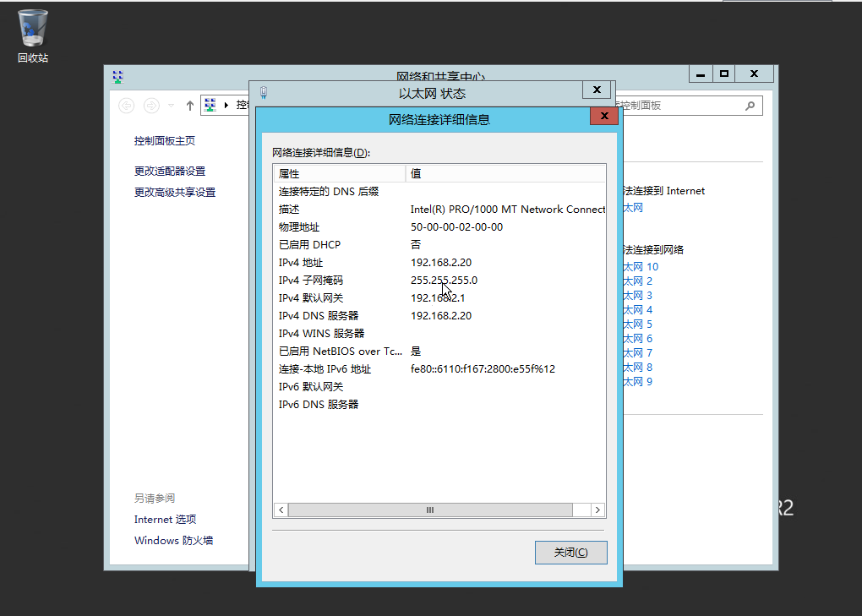Click the 值 column header

click(505, 173)
